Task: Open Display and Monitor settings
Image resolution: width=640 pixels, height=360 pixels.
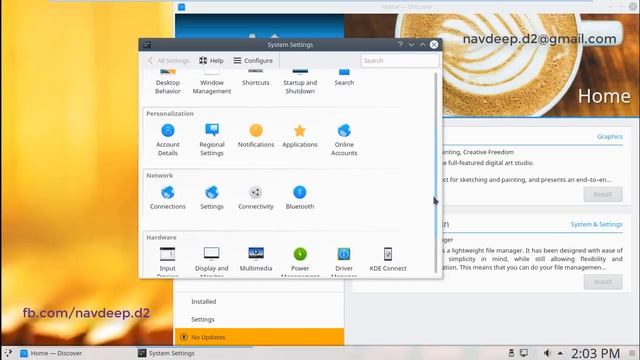Action: click(211, 261)
